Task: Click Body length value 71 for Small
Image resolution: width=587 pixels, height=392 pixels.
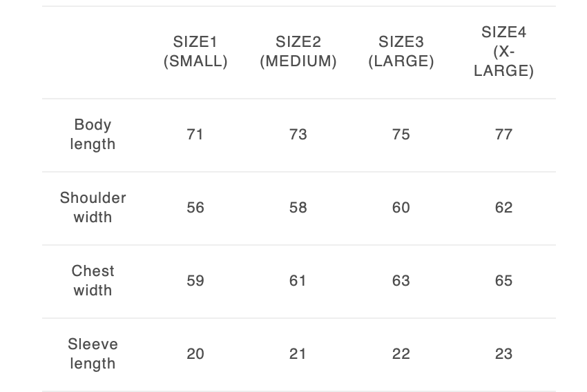Action: [195, 135]
